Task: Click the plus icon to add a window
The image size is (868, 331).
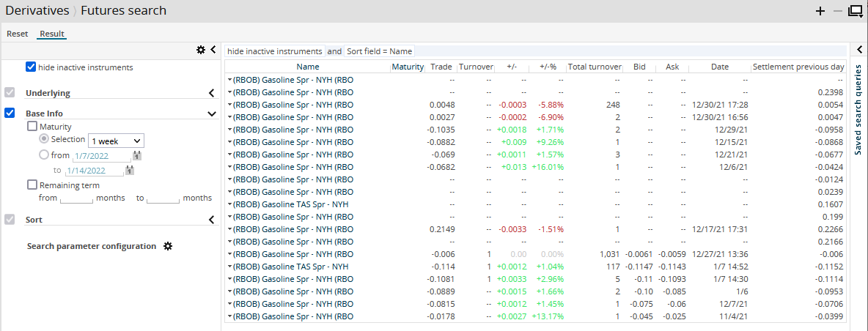Action: point(820,11)
